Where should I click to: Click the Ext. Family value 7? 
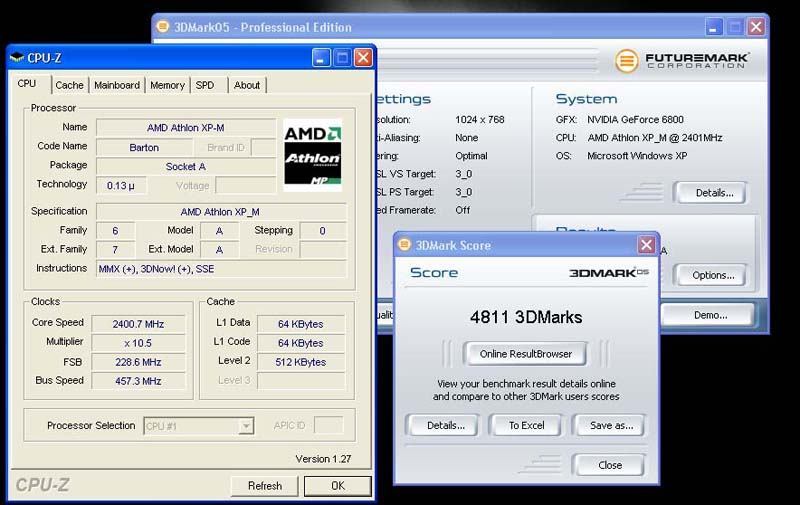[x=115, y=249]
